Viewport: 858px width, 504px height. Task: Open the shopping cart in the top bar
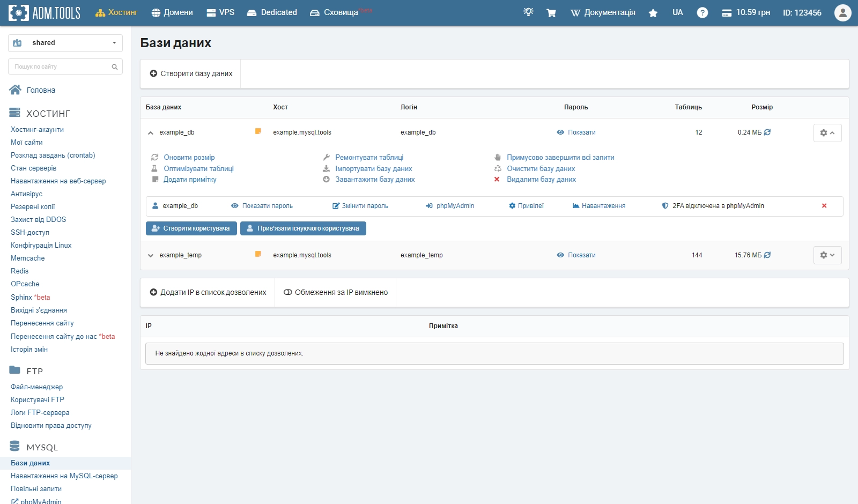(551, 12)
